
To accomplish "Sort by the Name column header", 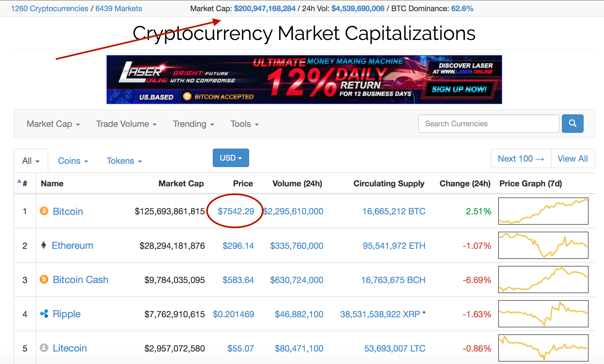I will (x=52, y=184).
